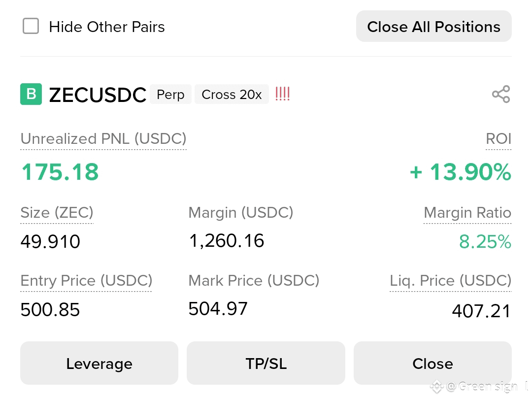
Task: Click the +13.90% ROI value
Action: point(461,172)
